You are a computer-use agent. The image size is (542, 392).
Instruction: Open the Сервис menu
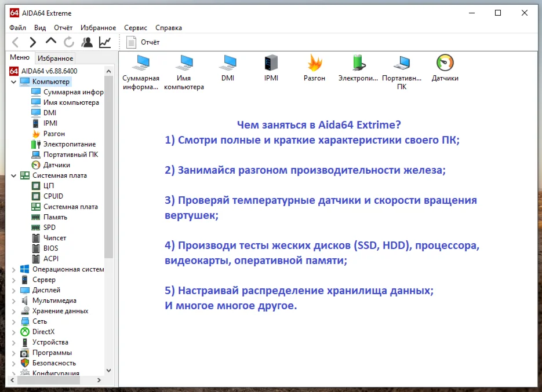coord(135,28)
